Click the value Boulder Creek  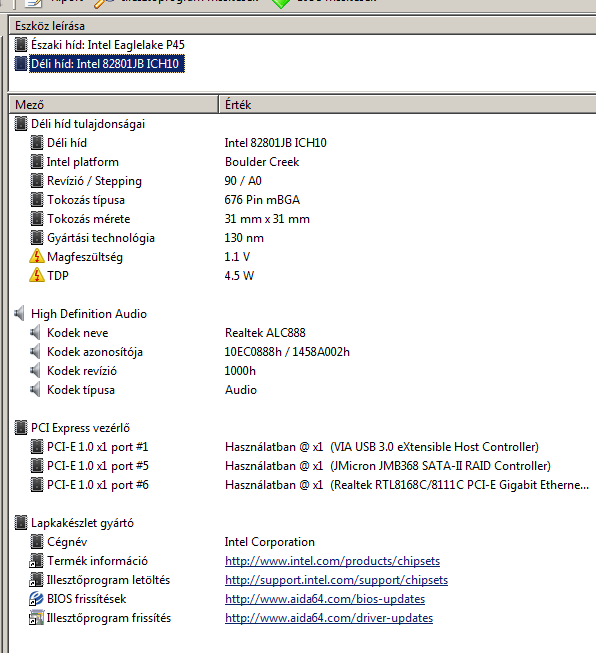tap(262, 162)
